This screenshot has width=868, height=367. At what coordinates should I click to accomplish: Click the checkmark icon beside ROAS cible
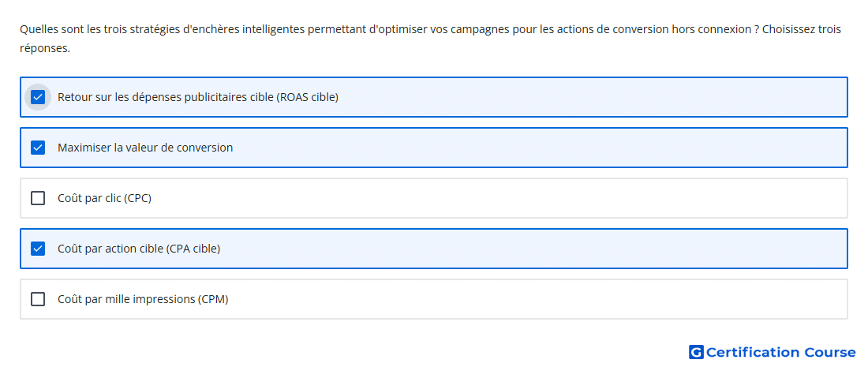point(38,97)
